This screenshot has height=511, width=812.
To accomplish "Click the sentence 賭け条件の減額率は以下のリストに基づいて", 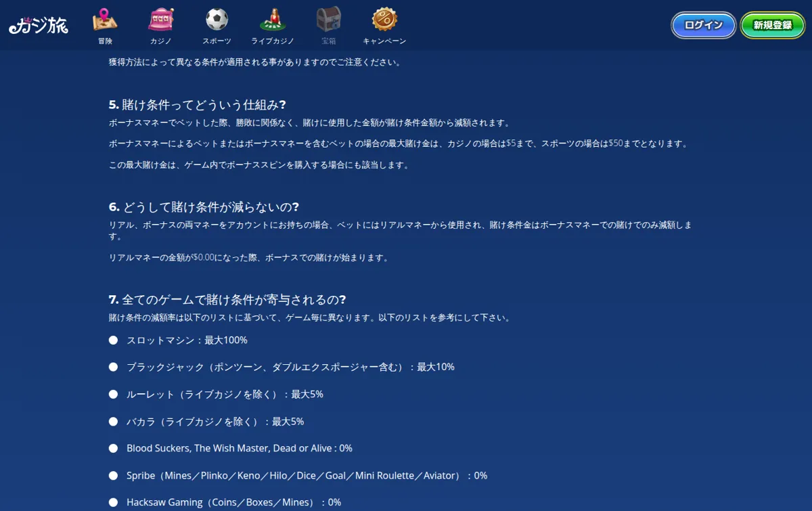I will click(309, 317).
